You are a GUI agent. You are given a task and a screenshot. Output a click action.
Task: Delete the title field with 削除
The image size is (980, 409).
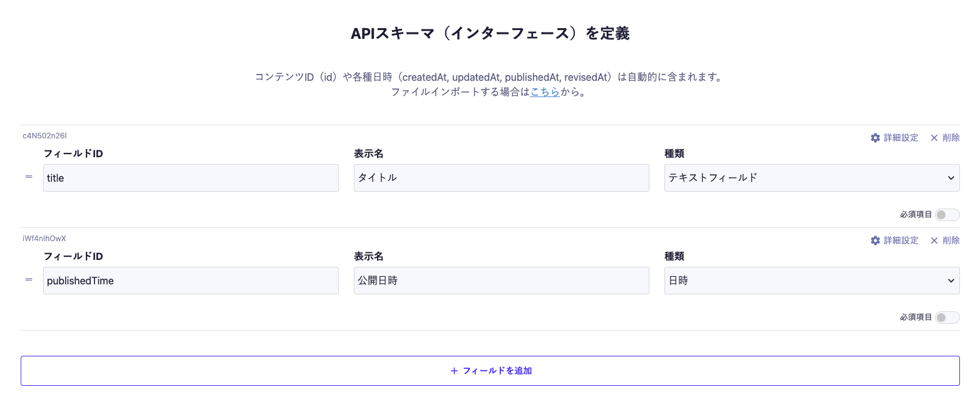tap(944, 138)
